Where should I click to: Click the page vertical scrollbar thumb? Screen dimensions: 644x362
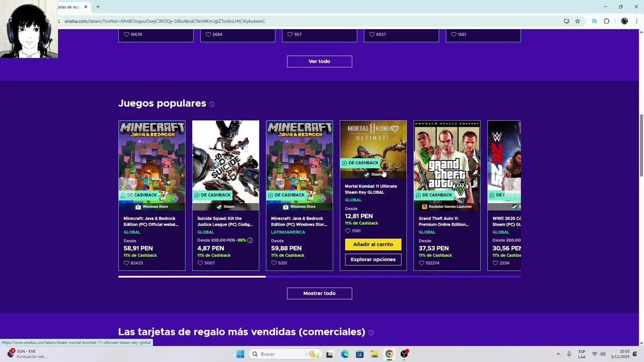(641, 146)
